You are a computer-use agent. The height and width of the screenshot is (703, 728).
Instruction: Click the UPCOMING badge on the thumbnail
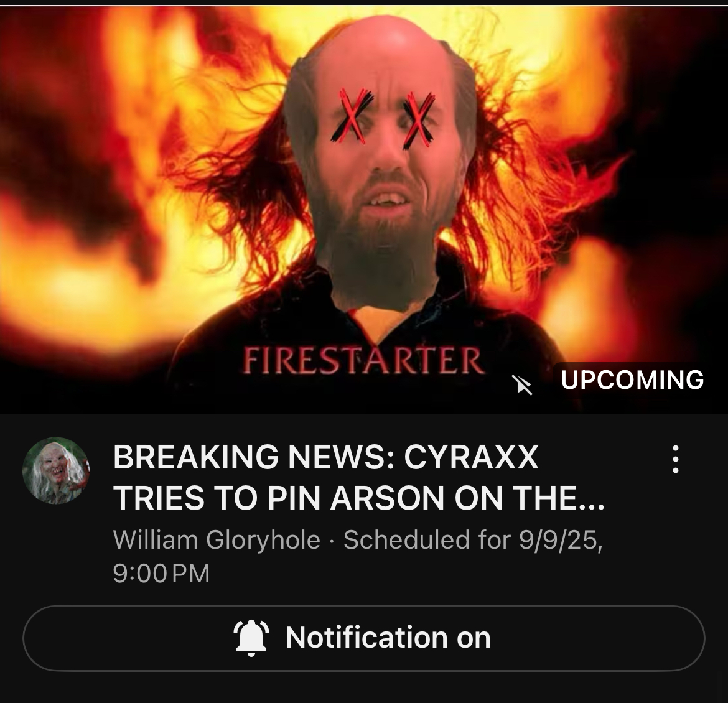coord(632,380)
